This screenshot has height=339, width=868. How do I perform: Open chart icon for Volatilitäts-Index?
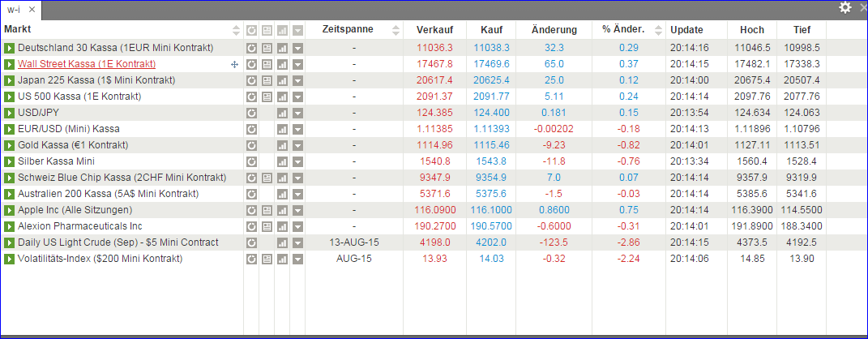click(282, 260)
